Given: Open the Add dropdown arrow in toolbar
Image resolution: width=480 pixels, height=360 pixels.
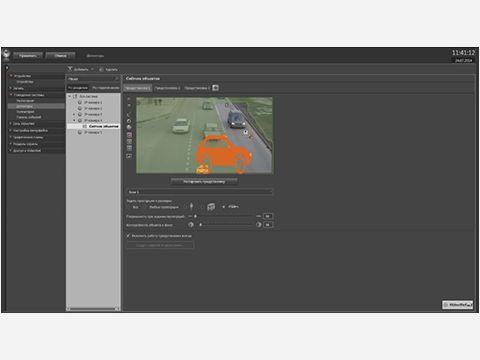Looking at the screenshot, I should (92, 69).
